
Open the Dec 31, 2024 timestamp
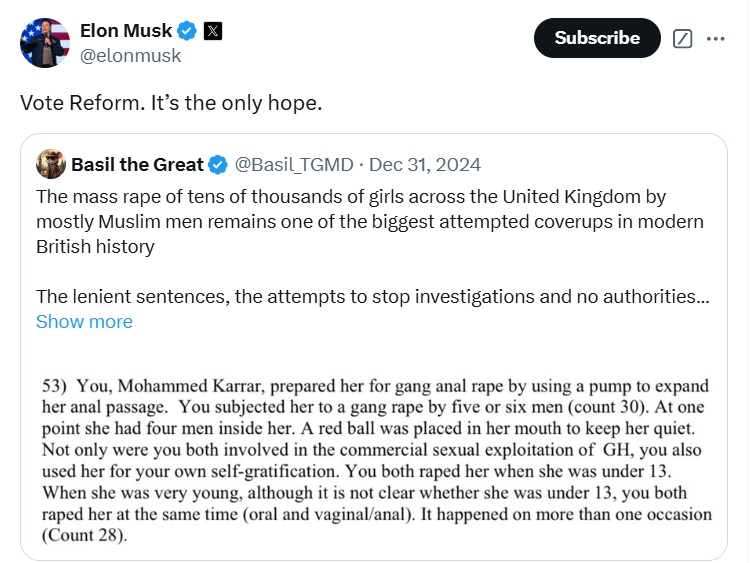[x=425, y=165]
